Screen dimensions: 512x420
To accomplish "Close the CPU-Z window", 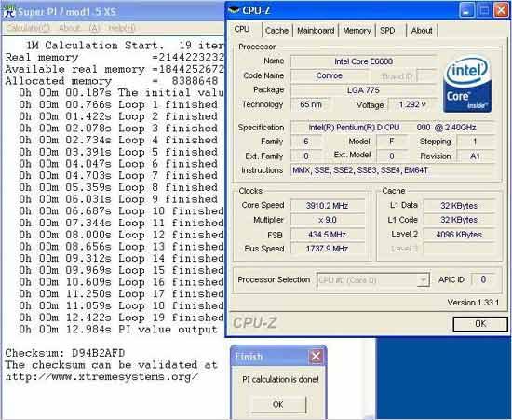I will [501, 11].
